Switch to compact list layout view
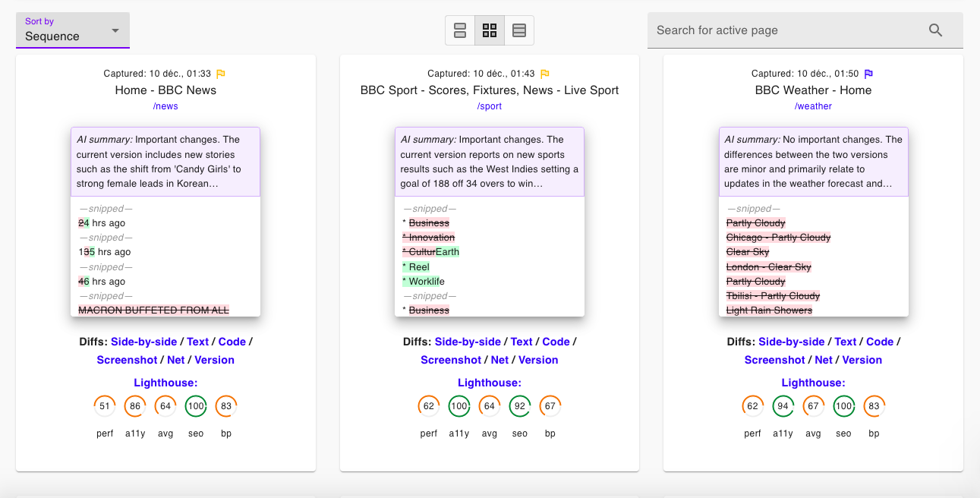 tap(519, 30)
